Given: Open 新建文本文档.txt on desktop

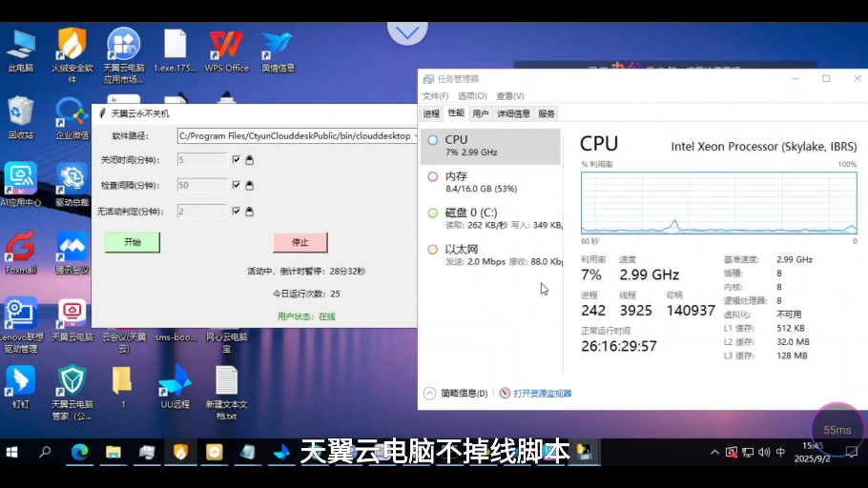Looking at the screenshot, I should (226, 393).
